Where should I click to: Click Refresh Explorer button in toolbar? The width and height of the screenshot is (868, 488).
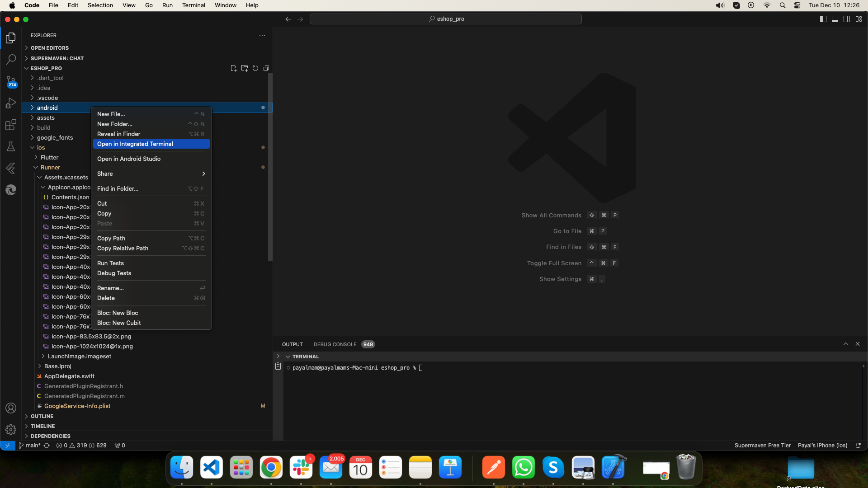(255, 68)
